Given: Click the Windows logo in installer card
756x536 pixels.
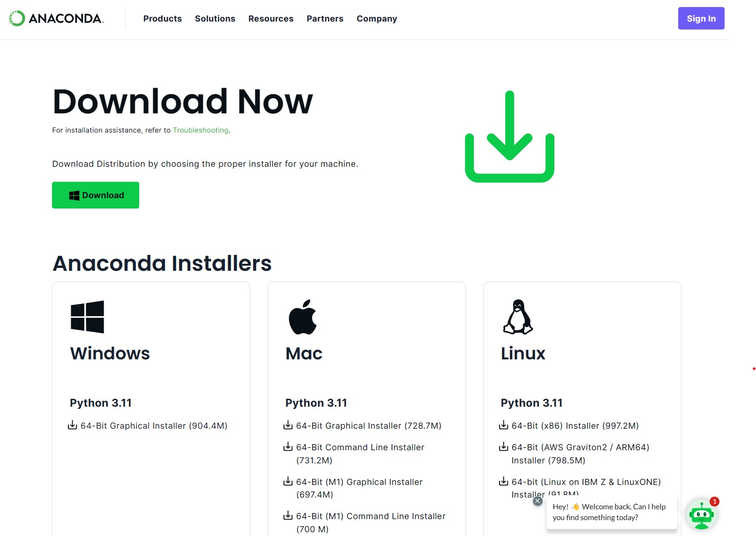Looking at the screenshot, I should [87, 317].
